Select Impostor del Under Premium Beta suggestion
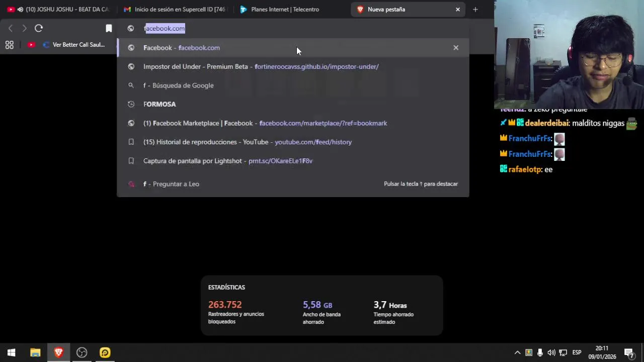 (293, 66)
